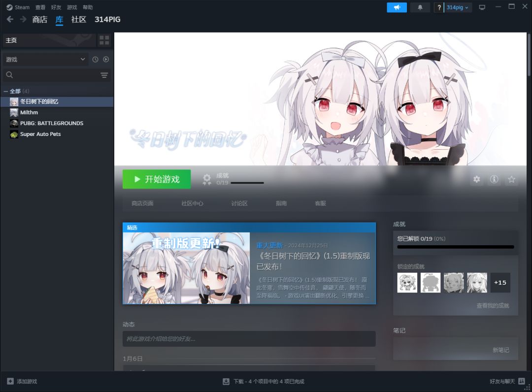Click the Steam logo menu
532x392 pixels.
tap(18, 7)
